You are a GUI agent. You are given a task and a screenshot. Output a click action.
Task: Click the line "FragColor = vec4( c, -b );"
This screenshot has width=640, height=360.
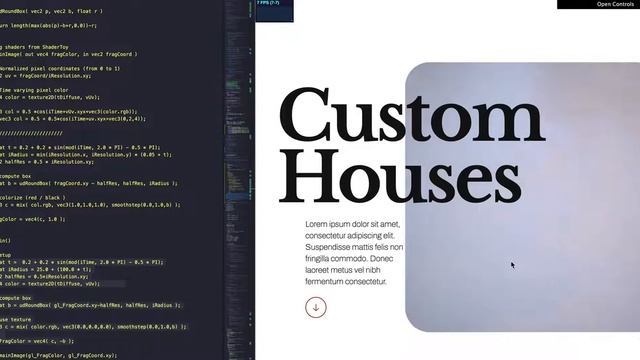click(37, 341)
